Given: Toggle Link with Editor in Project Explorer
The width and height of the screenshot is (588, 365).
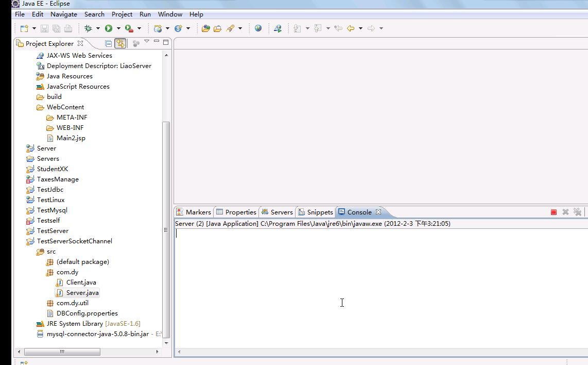Looking at the screenshot, I should pyautogui.click(x=120, y=43).
